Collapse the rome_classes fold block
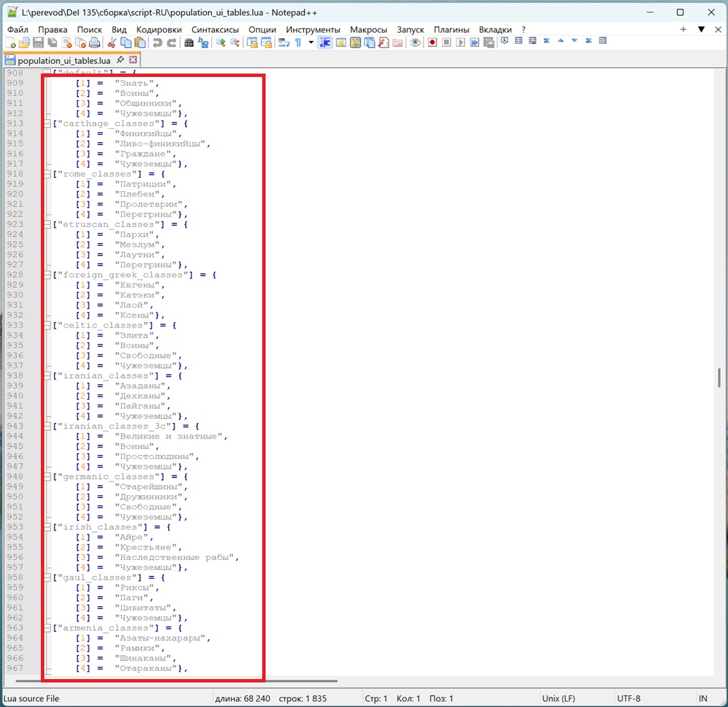 tap(48, 174)
